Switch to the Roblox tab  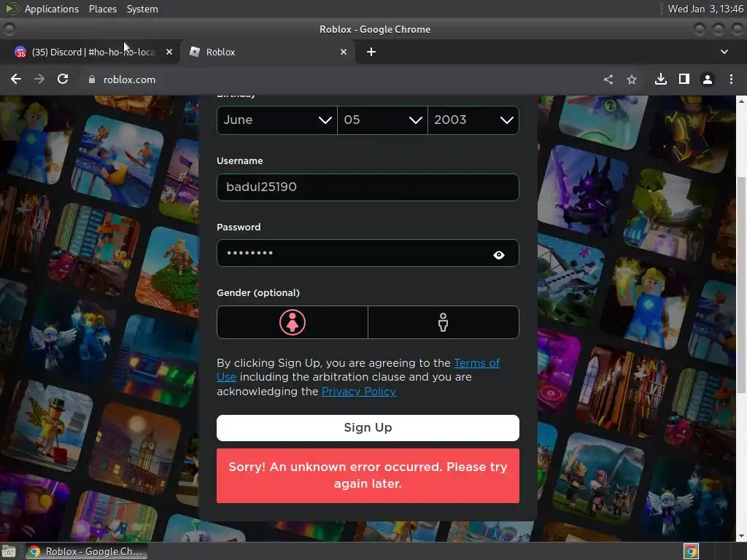pyautogui.click(x=268, y=52)
